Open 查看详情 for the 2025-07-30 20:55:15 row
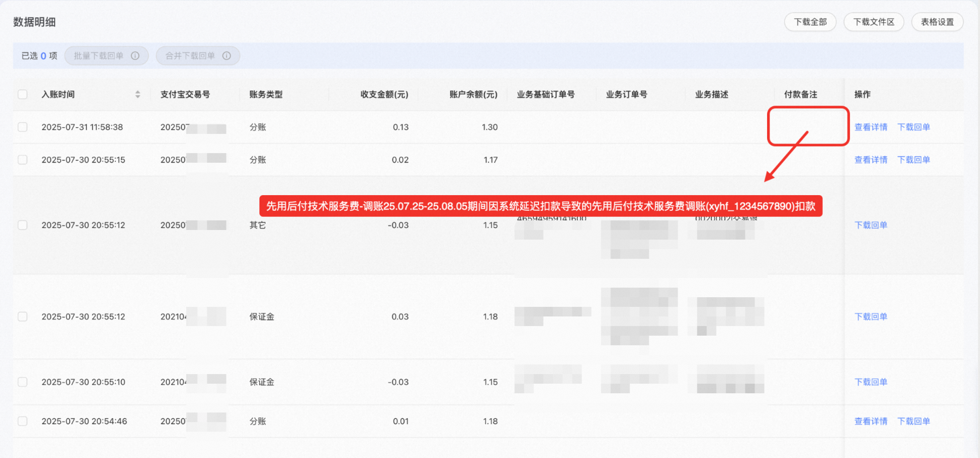 871,160
